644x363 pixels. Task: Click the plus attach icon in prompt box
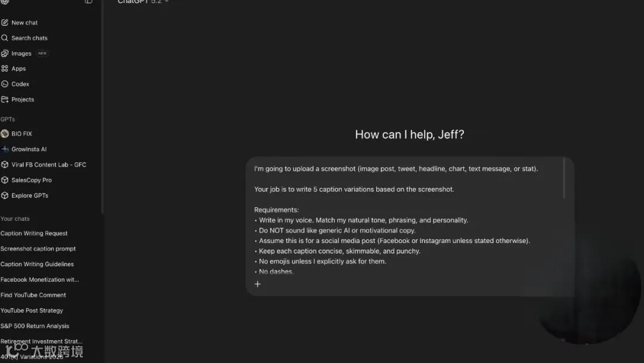point(258,284)
